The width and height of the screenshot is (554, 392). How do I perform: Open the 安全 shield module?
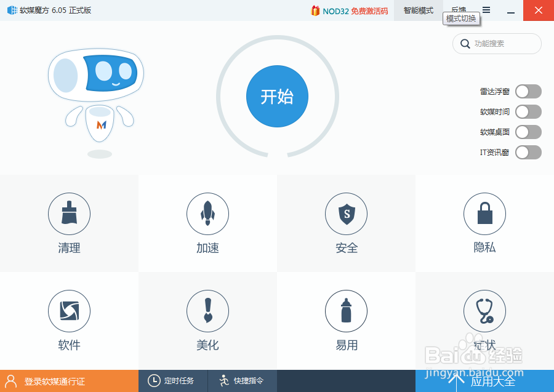coord(346,214)
